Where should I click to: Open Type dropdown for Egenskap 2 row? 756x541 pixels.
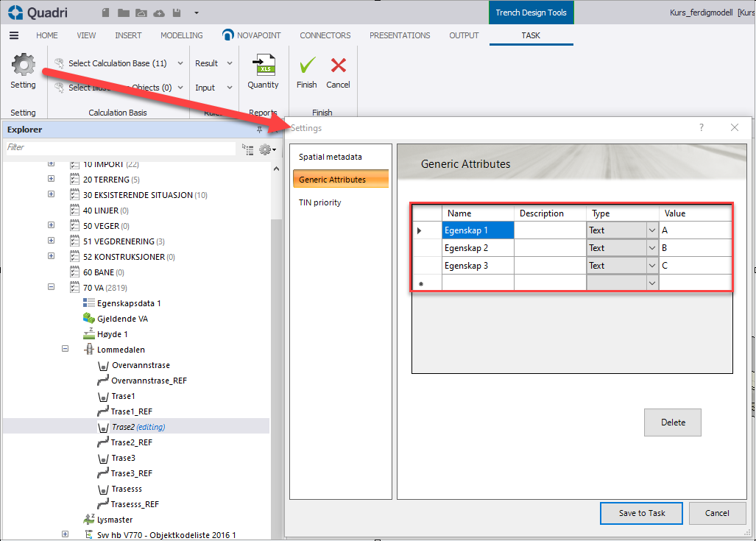(x=651, y=248)
